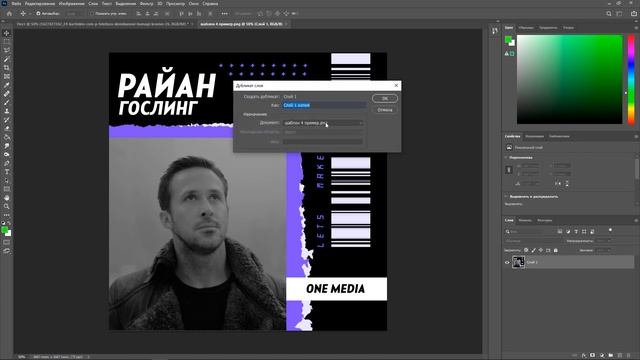Select the Rectangular Marquee tool
The image size is (640, 360).
(7, 42)
